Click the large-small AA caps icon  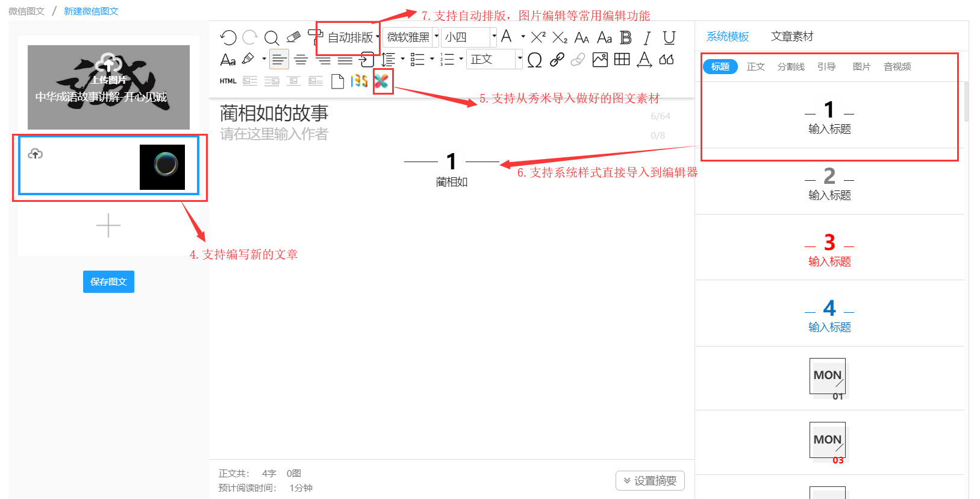[x=582, y=37]
